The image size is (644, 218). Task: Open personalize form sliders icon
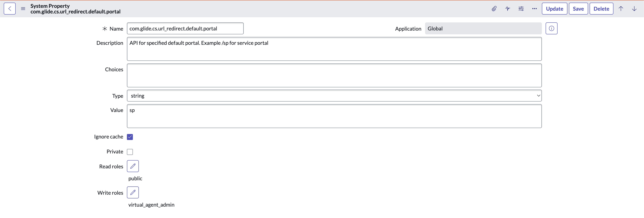521,9
